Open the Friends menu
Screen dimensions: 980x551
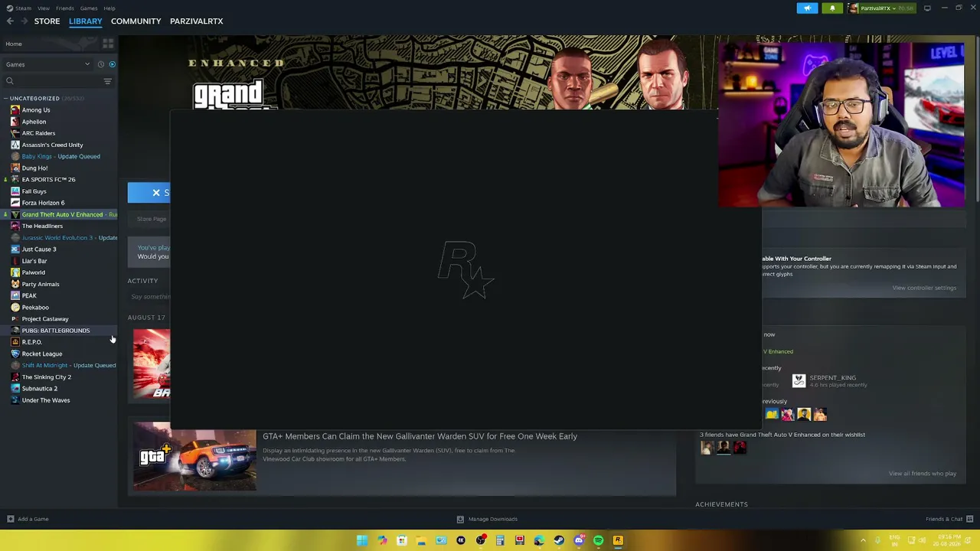coord(65,8)
